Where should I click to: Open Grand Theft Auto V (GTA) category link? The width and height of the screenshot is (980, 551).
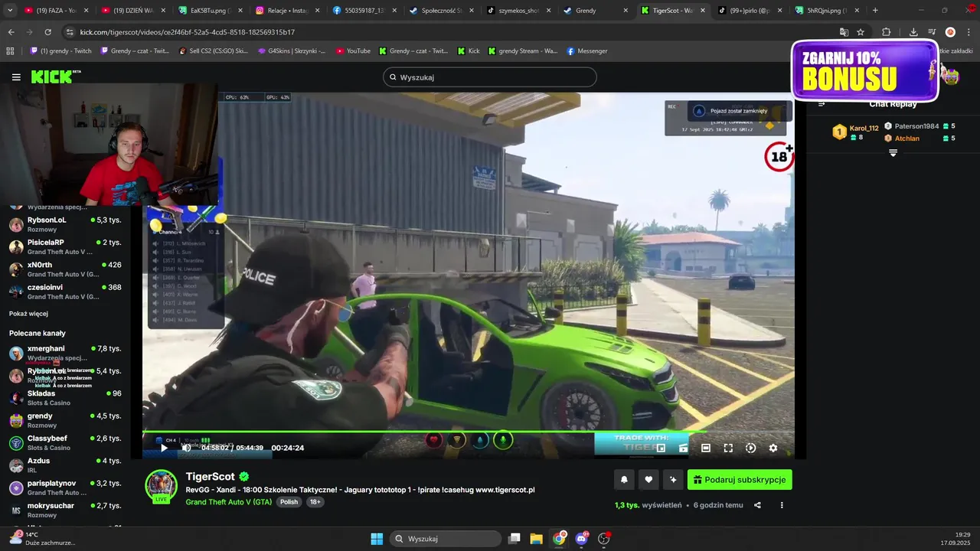[228, 502]
